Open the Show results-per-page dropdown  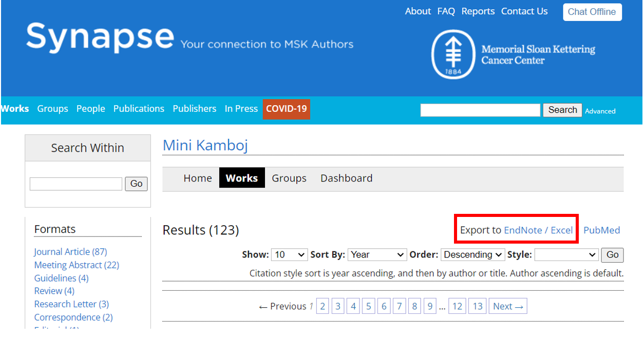point(289,255)
